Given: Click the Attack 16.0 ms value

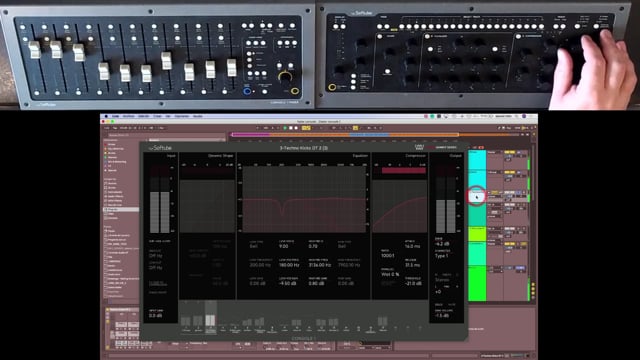Looking at the screenshot, I should [412, 246].
